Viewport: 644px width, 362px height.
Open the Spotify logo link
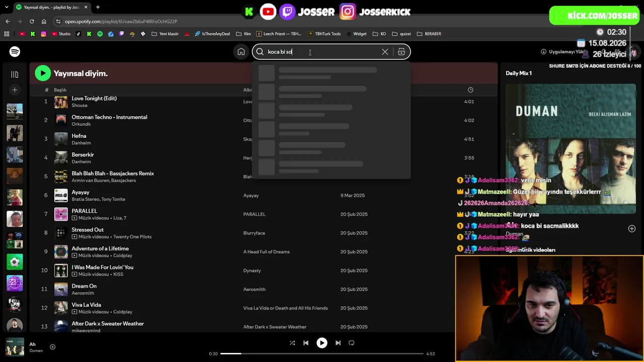coord(15,52)
